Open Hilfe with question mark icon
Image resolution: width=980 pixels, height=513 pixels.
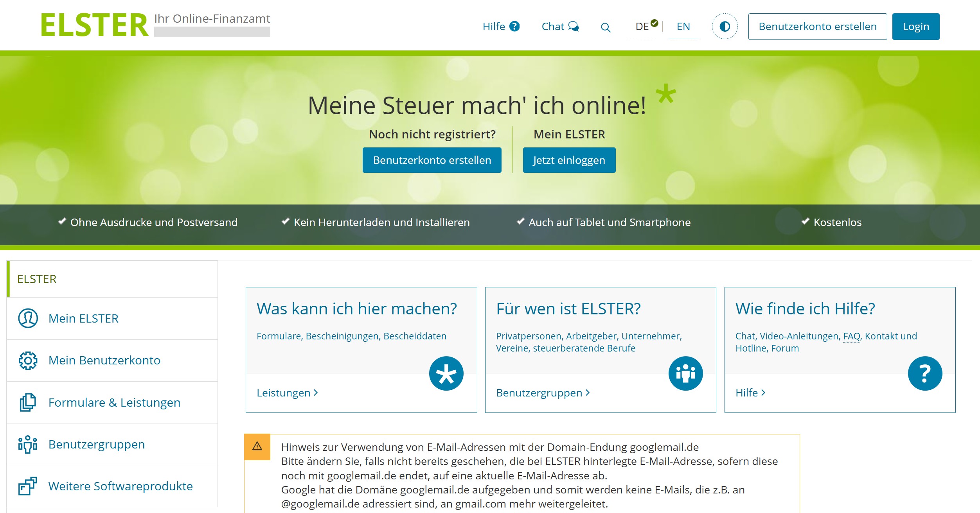501,27
